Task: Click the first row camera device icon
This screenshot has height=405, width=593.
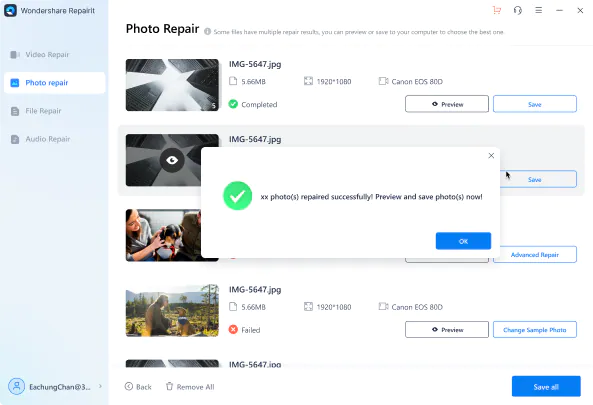Action: [383, 81]
